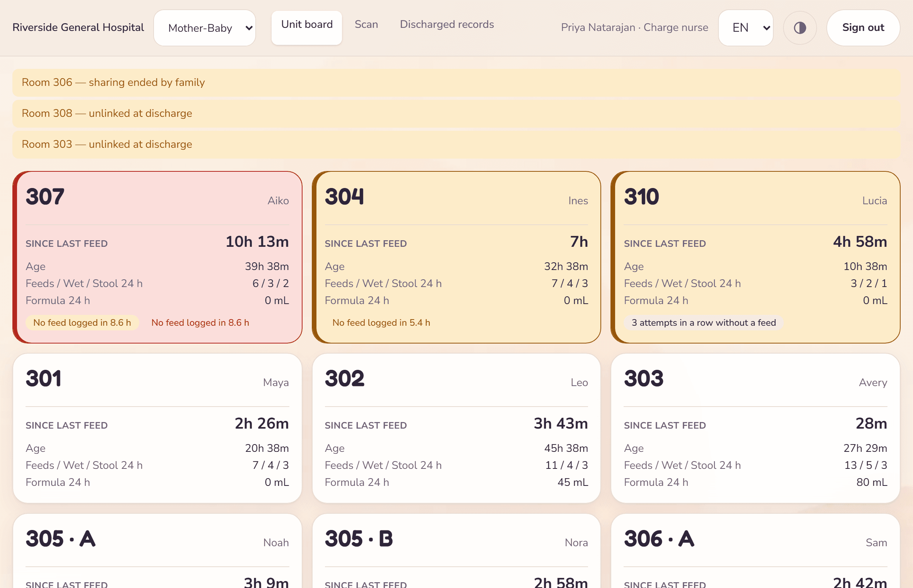Open the room 301 Maya card
This screenshot has width=913, height=588.
coord(157,428)
